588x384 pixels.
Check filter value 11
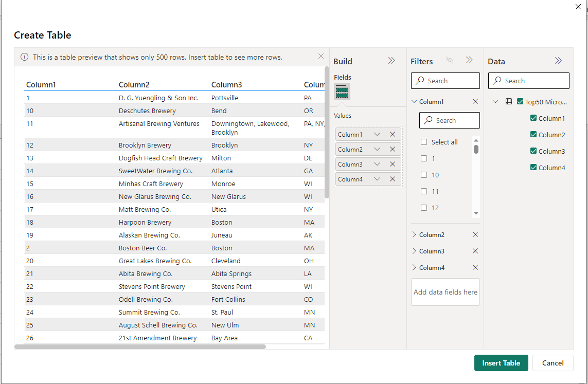coord(424,191)
